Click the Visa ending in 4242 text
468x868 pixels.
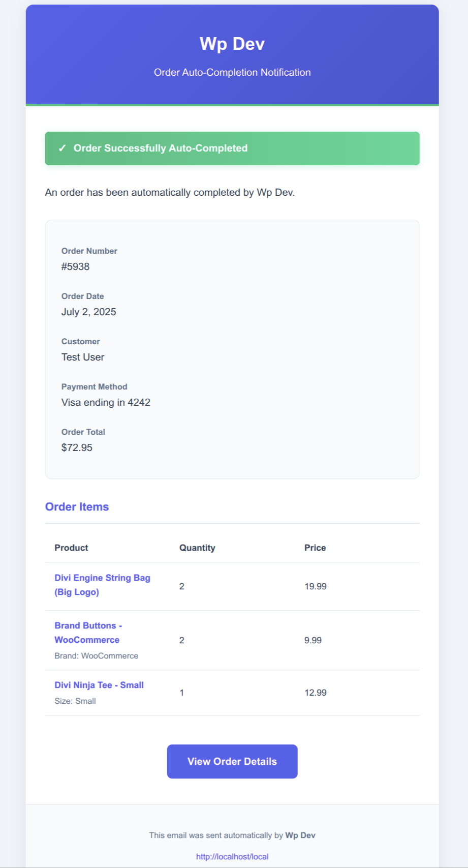(x=106, y=402)
